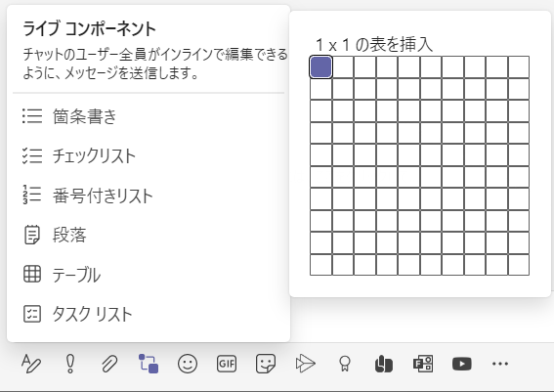Open the sticker picker icon
Image resolution: width=554 pixels, height=392 pixels.
click(x=266, y=364)
